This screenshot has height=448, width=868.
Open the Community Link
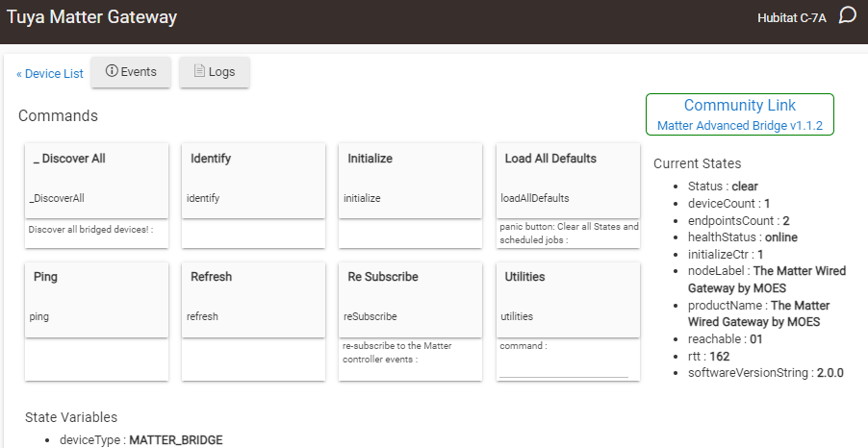(739, 106)
